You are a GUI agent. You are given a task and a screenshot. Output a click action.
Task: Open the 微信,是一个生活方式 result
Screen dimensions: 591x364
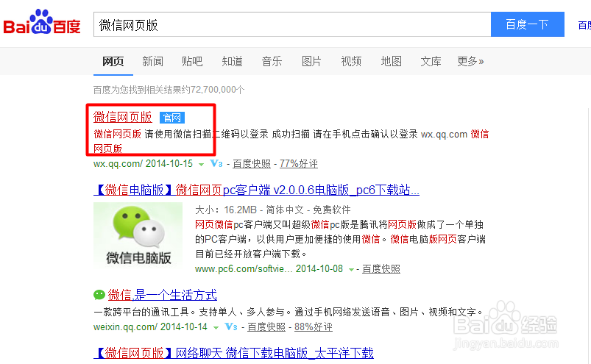click(162, 295)
